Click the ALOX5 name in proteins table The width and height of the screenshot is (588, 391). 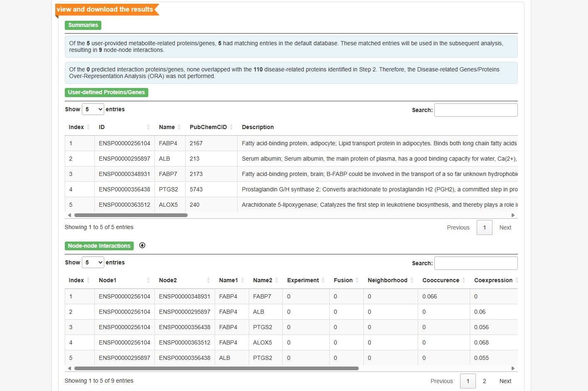point(168,205)
